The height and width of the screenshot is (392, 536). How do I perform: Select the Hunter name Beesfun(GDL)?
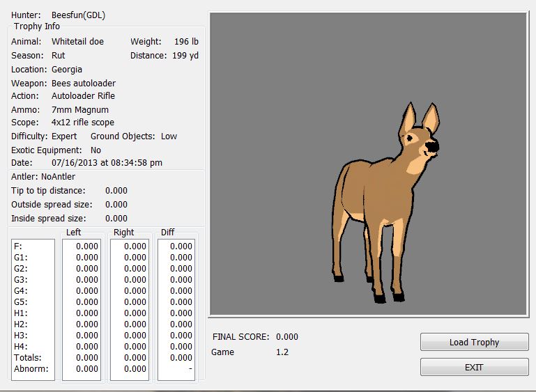(x=78, y=15)
